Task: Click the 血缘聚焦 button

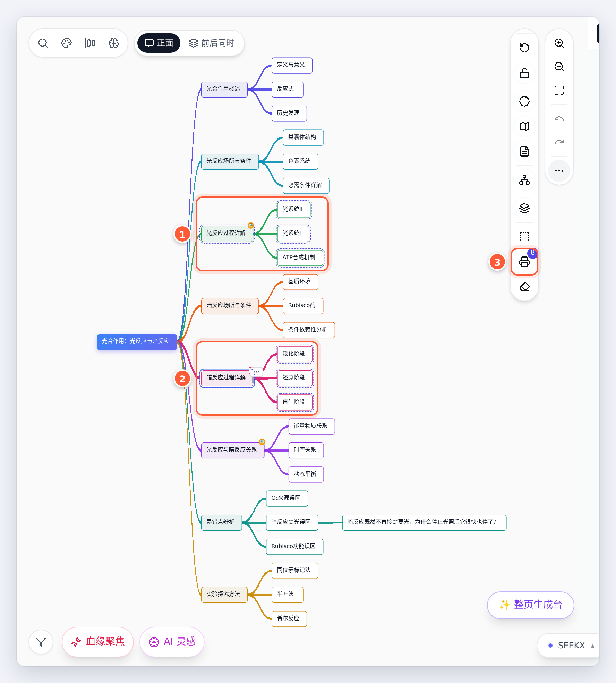Action: (98, 642)
